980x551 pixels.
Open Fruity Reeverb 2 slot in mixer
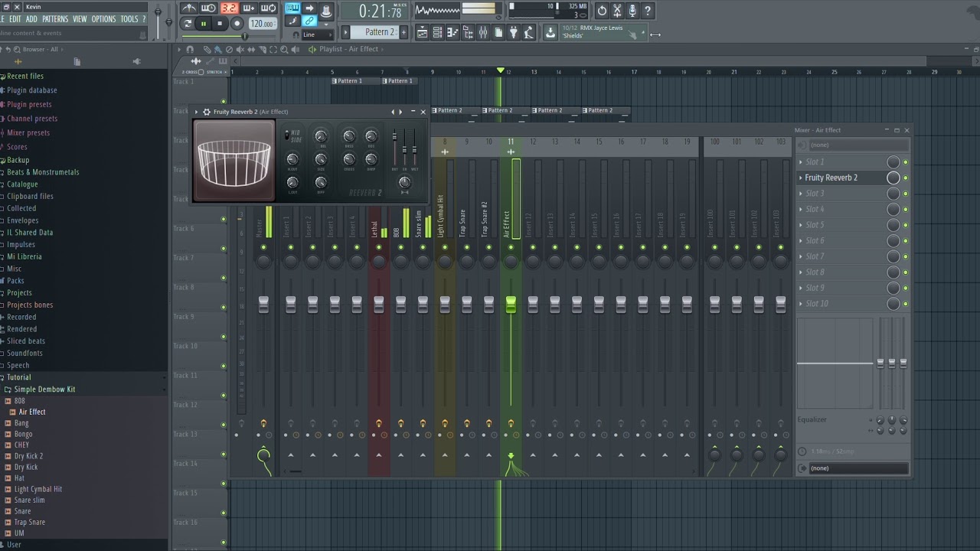(831, 178)
